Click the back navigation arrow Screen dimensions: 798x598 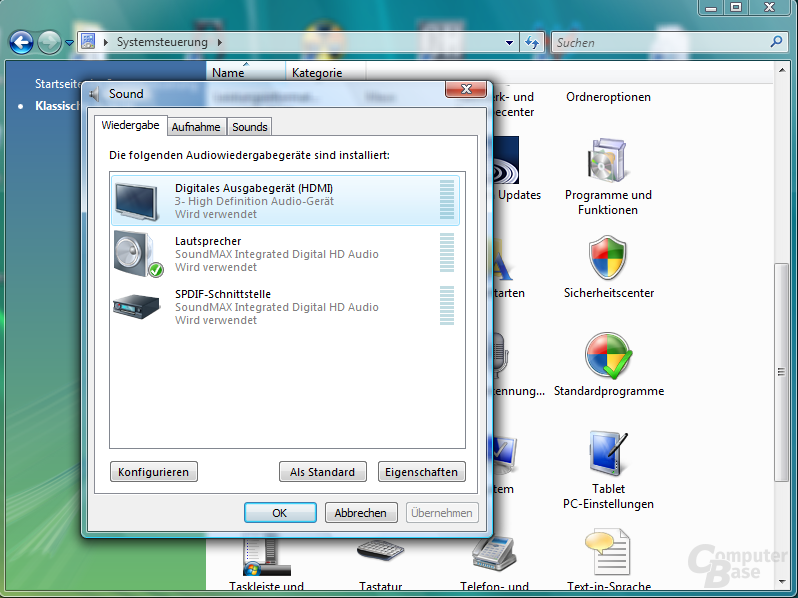21,43
